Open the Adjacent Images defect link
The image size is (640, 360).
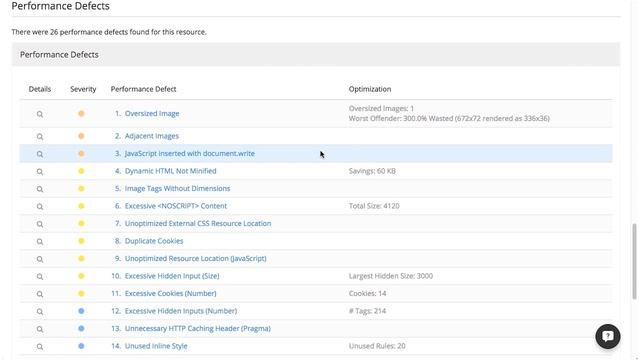click(151, 136)
